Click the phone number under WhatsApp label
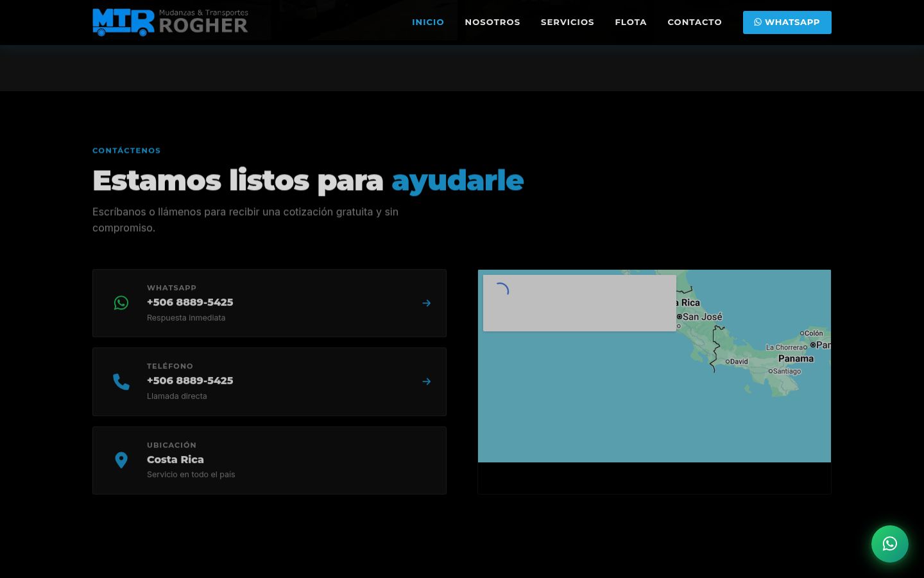 [x=190, y=302]
